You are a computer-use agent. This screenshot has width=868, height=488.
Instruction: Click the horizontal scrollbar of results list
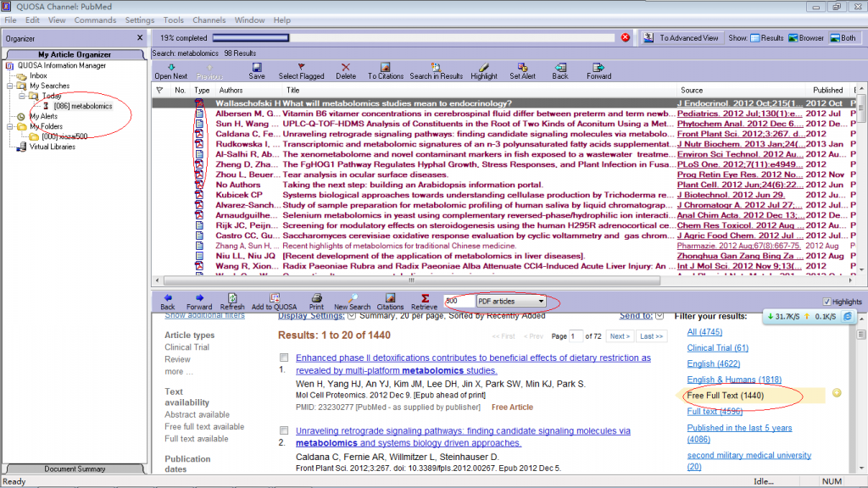pyautogui.click(x=412, y=280)
